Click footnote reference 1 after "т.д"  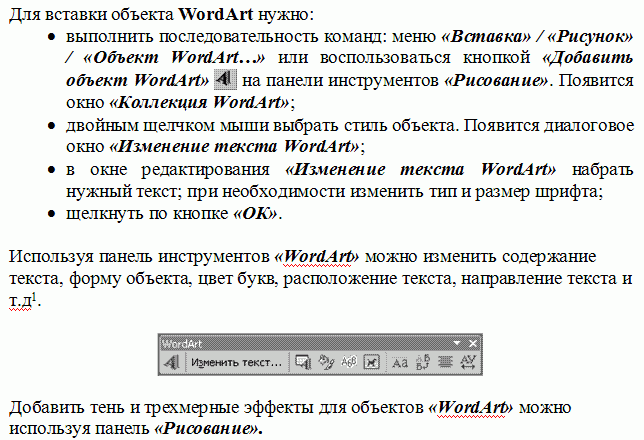[34, 297]
